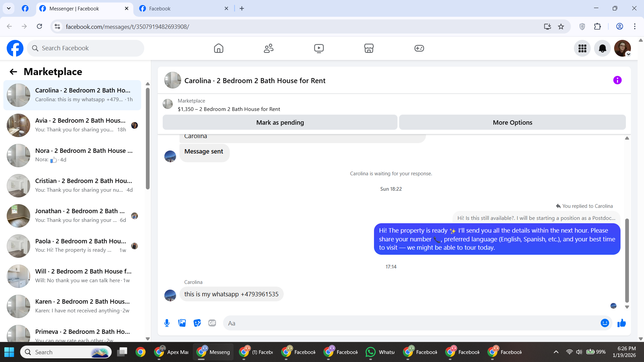644x362 pixels.
Task: Open the emoji picker in message box
Action: pos(605,323)
